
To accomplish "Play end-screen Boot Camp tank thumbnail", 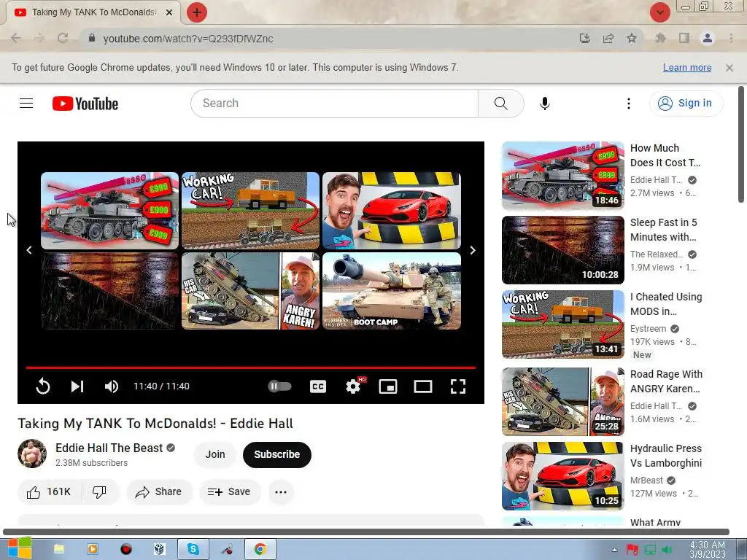I will point(392,291).
